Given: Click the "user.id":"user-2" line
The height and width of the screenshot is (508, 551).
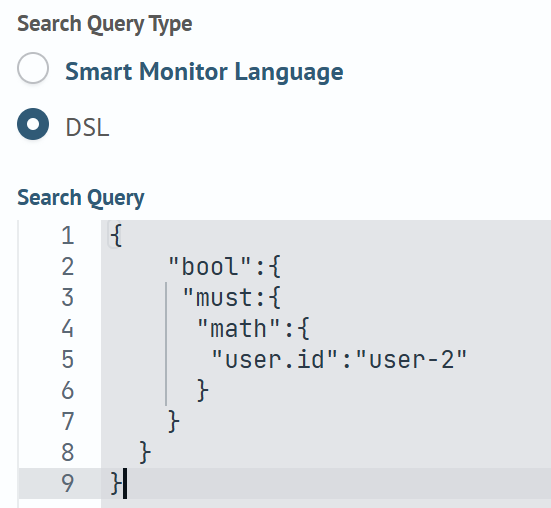Looking at the screenshot, I should click(x=339, y=359).
